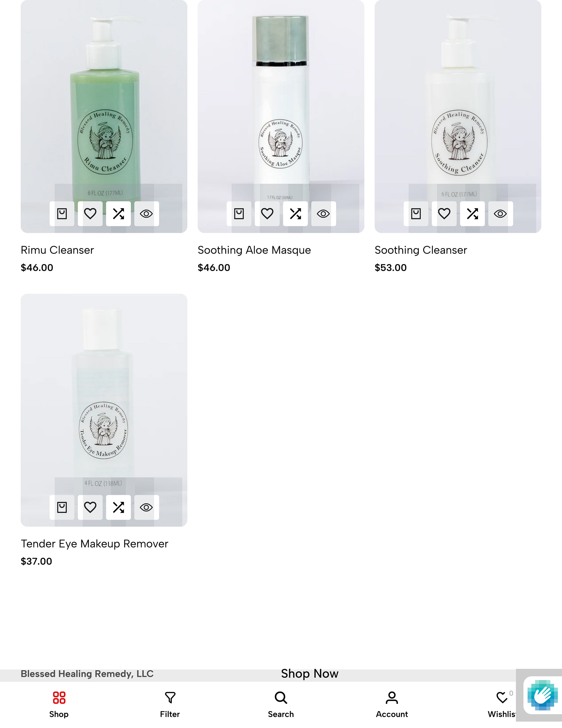The image size is (562, 728).
Task: Add Tender Eye Makeup Remover to cart
Action: pos(62,507)
